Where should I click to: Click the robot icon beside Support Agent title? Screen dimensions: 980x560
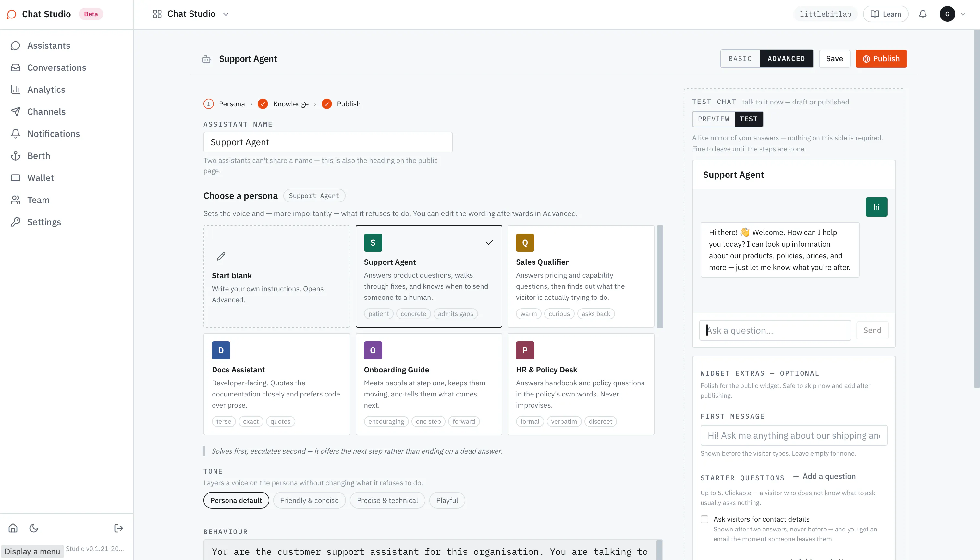coord(206,59)
